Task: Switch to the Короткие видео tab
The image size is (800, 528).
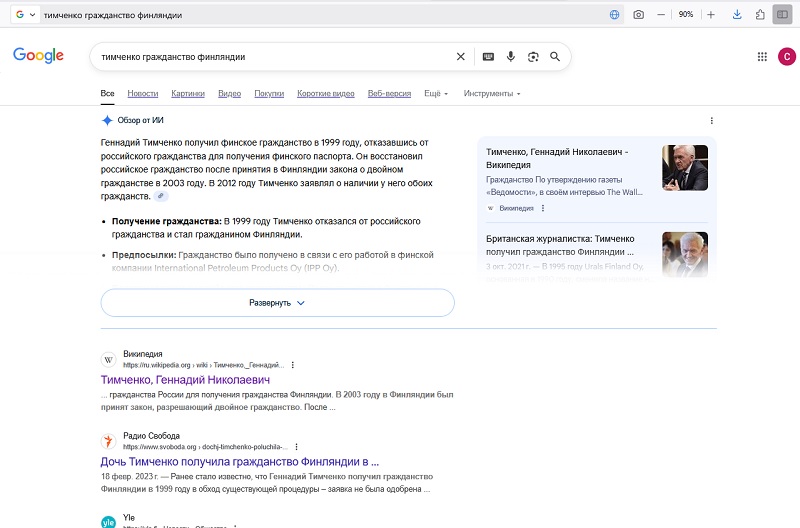Action: 326,93
